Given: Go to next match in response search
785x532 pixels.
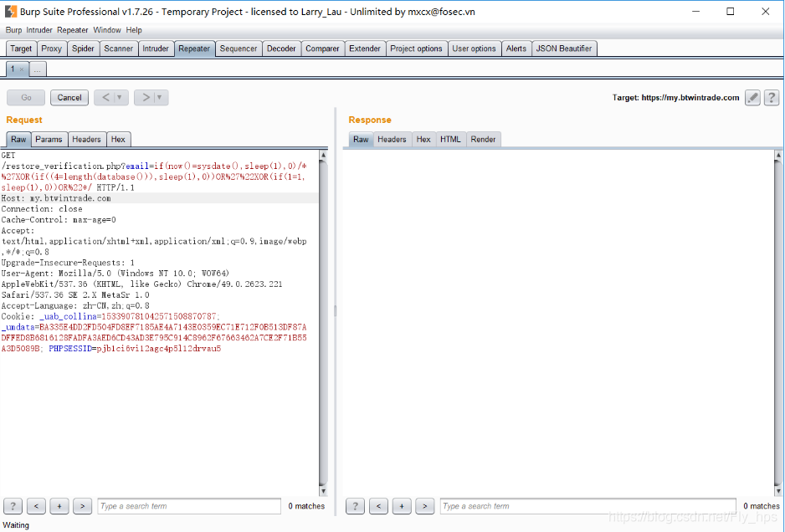Looking at the screenshot, I should click(x=424, y=506).
